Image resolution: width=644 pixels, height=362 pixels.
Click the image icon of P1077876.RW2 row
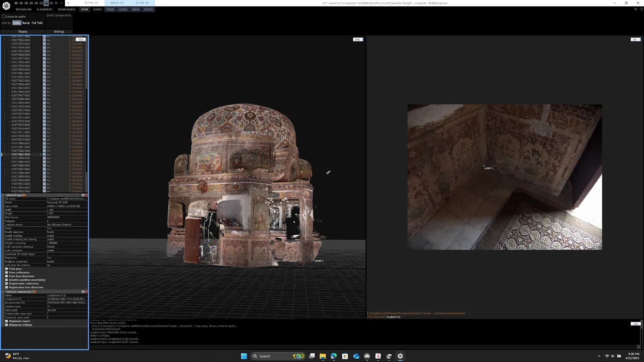pos(44,129)
